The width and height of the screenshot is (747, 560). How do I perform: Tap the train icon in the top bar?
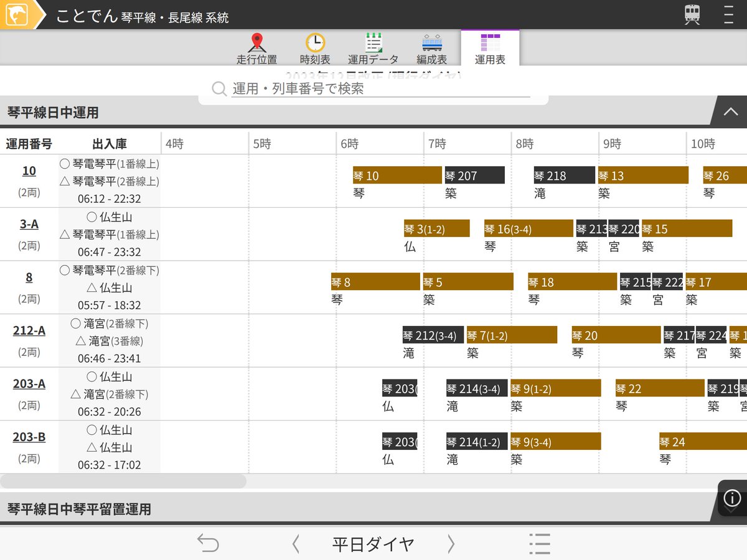[692, 14]
